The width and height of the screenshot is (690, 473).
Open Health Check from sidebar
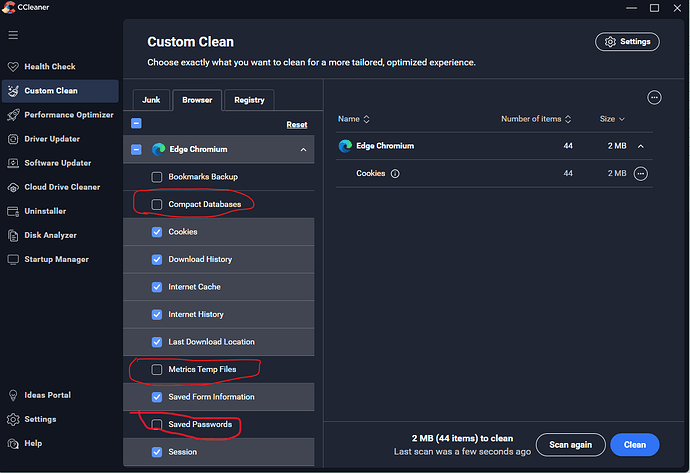click(x=49, y=67)
